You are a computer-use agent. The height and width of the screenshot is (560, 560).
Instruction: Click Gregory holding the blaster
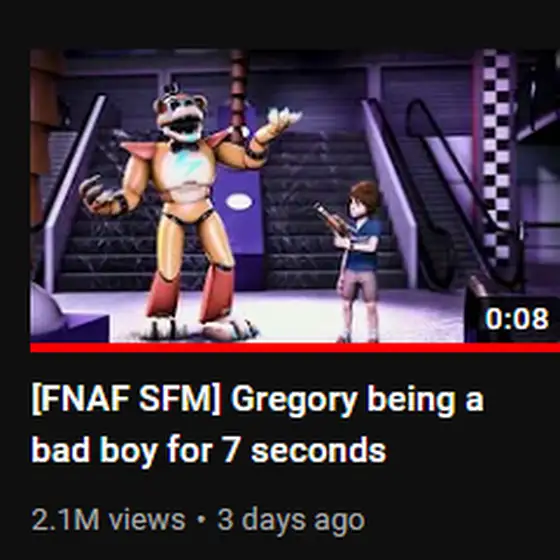click(352, 261)
